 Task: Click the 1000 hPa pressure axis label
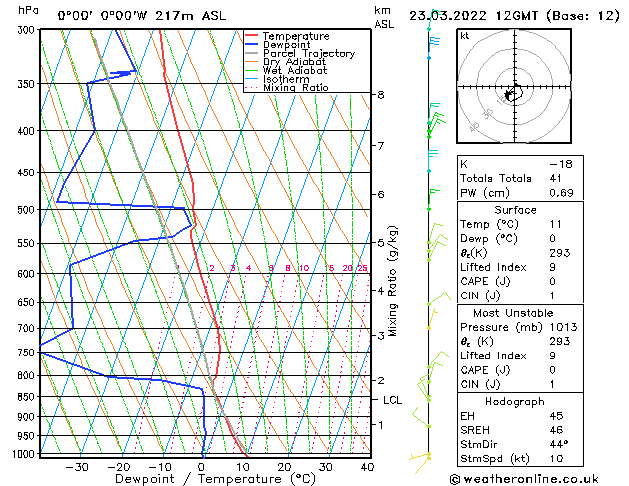(x=24, y=454)
